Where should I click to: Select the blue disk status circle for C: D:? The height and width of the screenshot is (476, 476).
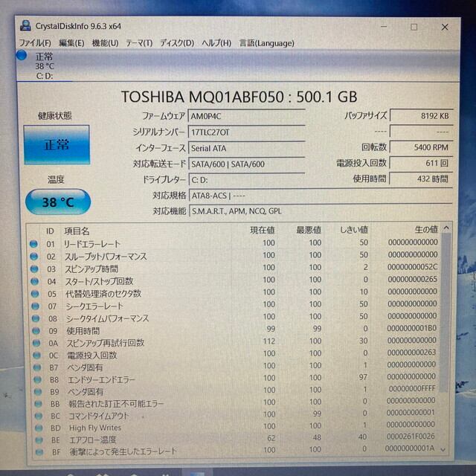(x=22, y=55)
